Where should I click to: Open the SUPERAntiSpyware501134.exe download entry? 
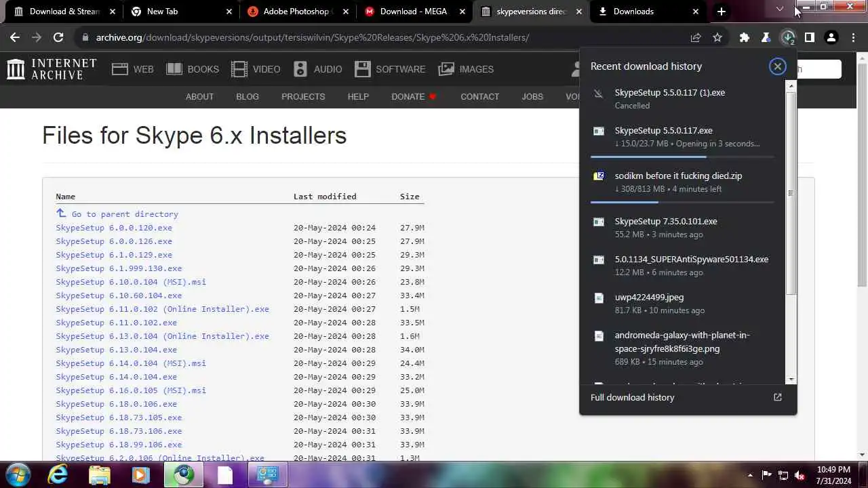click(684, 265)
